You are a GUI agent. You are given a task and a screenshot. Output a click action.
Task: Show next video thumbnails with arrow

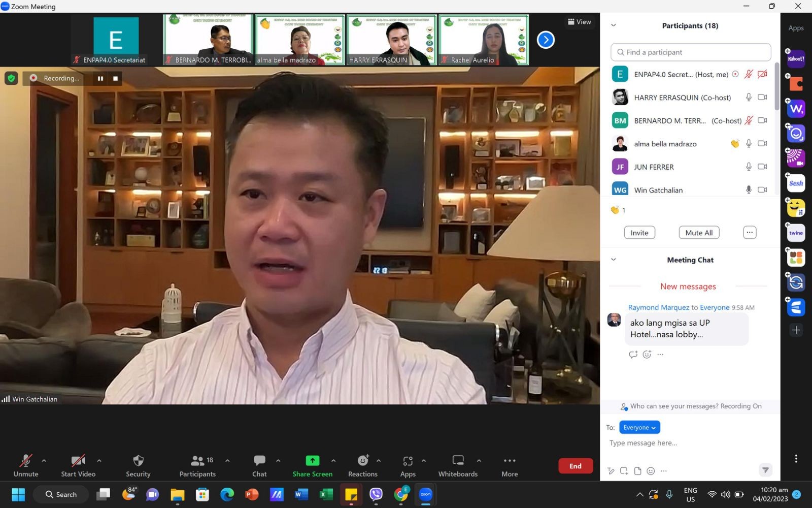pos(546,40)
